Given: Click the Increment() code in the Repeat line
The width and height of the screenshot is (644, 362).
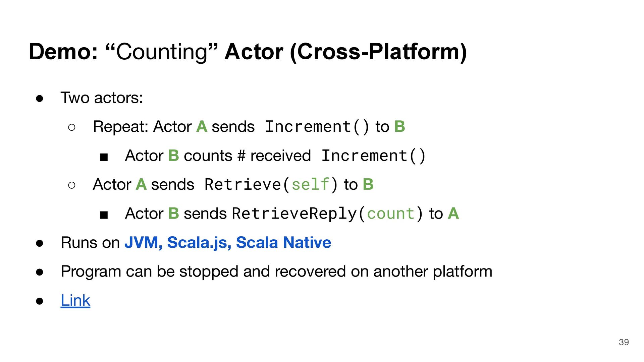Looking at the screenshot, I should point(317,127).
